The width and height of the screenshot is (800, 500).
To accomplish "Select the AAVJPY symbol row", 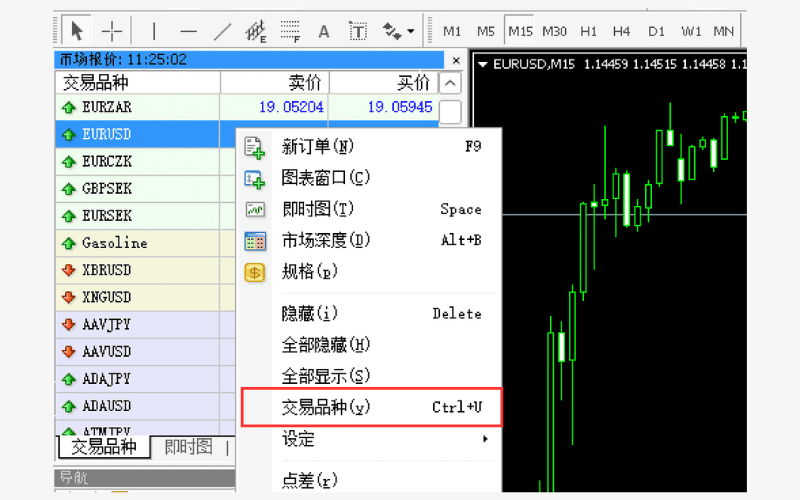I will click(145, 324).
